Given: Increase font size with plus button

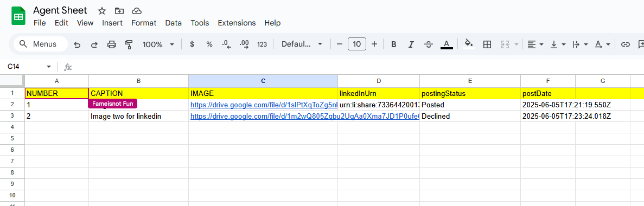Looking at the screenshot, I should [374, 44].
